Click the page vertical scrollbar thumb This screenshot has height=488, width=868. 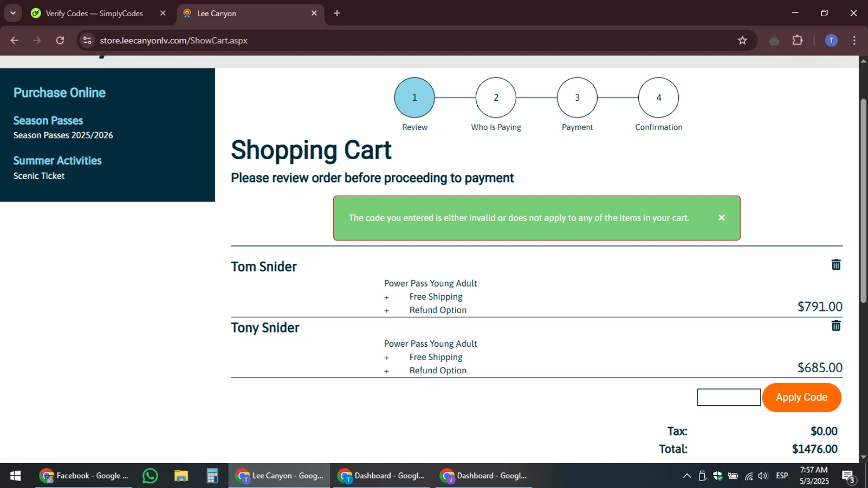click(863, 201)
